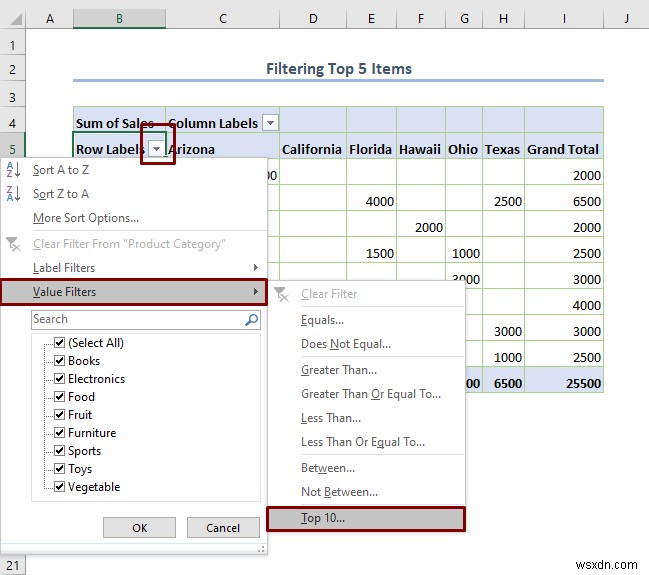This screenshot has height=575, width=649.
Task: Expand the Label Filters submenu arrow
Action: pyautogui.click(x=256, y=267)
